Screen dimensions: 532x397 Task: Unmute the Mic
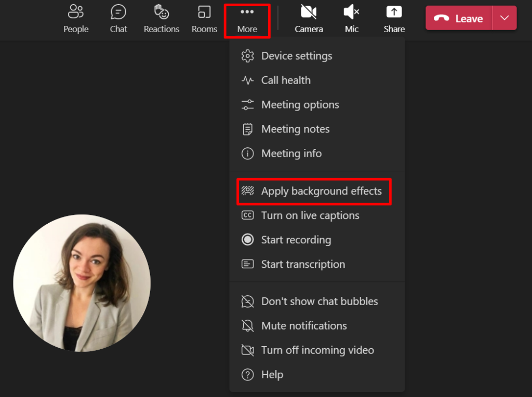352,19
